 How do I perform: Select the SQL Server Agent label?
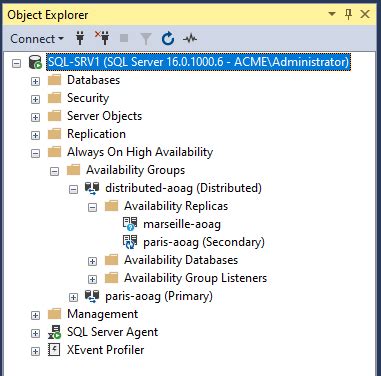point(112,332)
